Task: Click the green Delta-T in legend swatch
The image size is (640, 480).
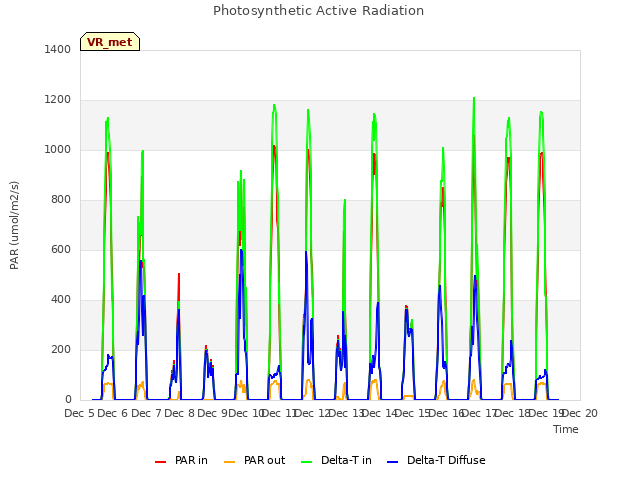Action: click(307, 462)
